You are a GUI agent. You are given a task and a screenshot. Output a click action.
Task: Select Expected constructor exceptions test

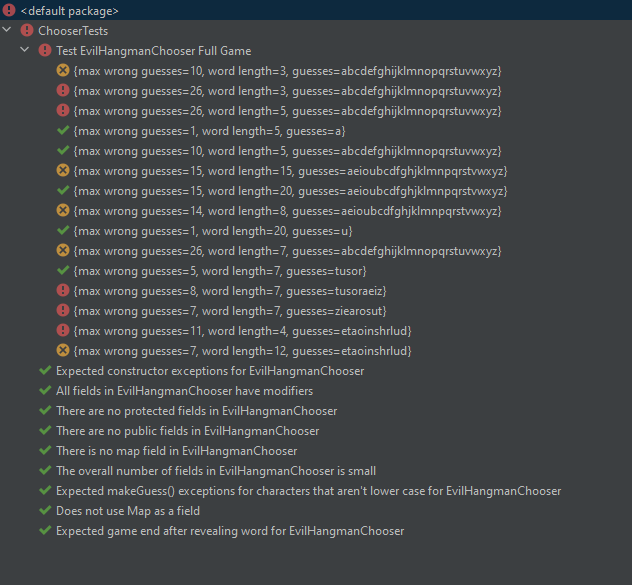pos(210,370)
